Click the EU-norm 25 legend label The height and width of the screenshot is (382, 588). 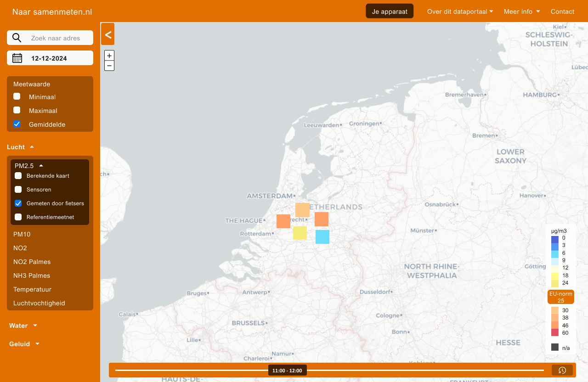coord(561,297)
